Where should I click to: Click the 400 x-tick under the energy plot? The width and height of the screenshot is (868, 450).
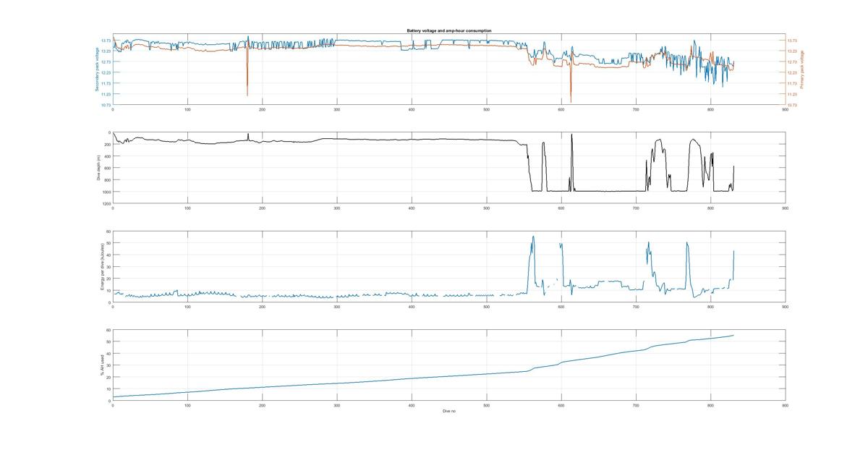(412, 307)
